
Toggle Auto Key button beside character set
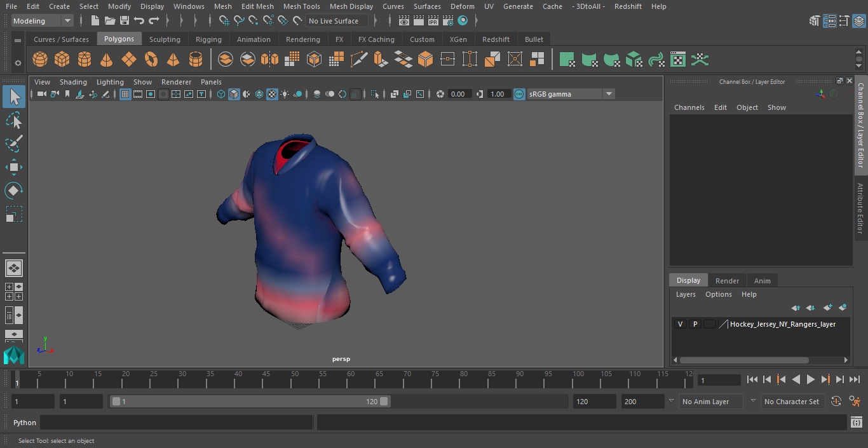click(836, 402)
